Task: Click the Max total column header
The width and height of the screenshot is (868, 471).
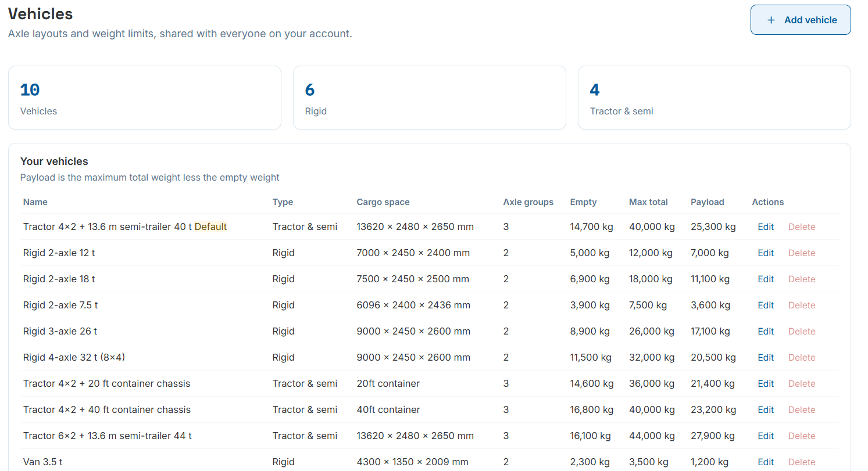Action: 648,202
